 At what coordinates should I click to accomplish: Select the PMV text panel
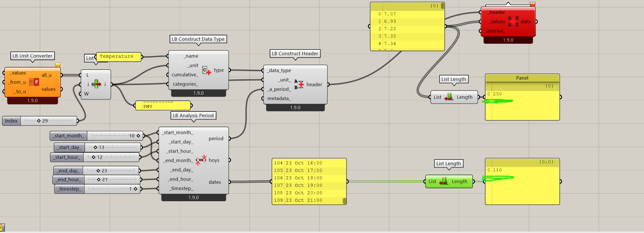[163, 106]
